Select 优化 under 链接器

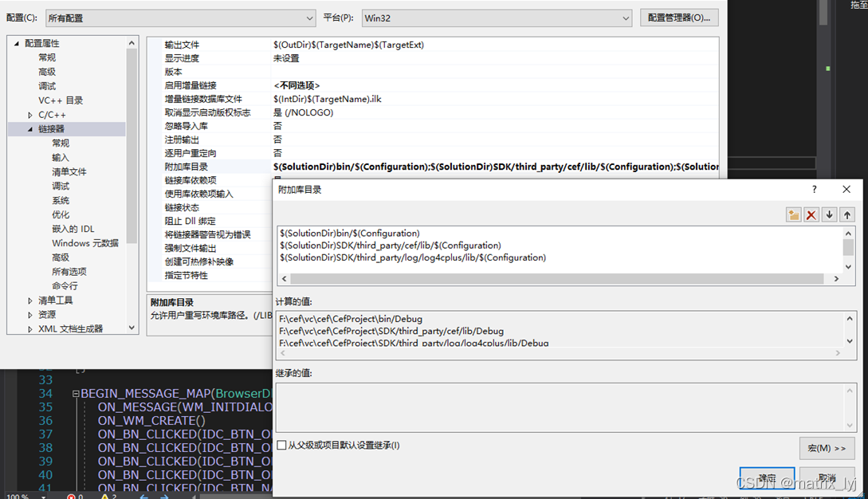tap(61, 214)
